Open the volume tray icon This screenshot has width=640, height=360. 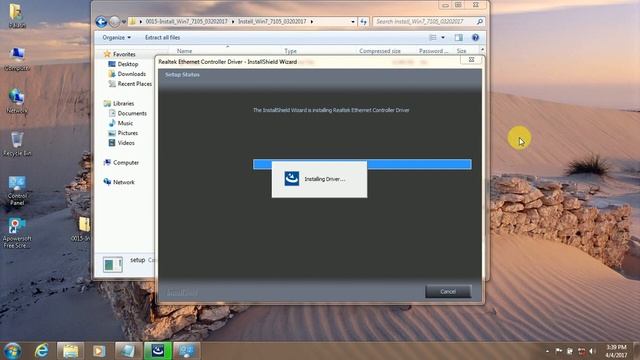pos(593,351)
